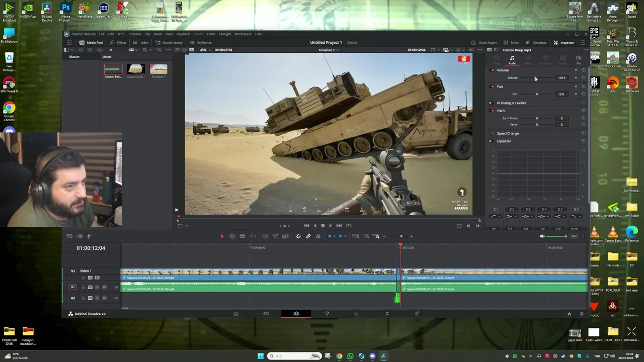The width and height of the screenshot is (644, 362).
Task: Expand the flag color dropdown arrow
Action: pyautogui.click(x=334, y=236)
